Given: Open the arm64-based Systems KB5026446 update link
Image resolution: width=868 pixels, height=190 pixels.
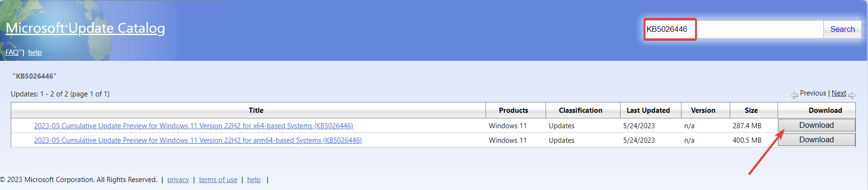Looking at the screenshot, I should tap(198, 140).
